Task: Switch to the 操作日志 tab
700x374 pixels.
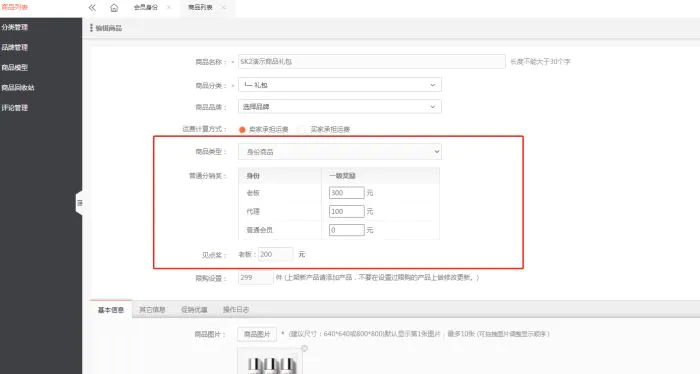Action: [x=236, y=310]
